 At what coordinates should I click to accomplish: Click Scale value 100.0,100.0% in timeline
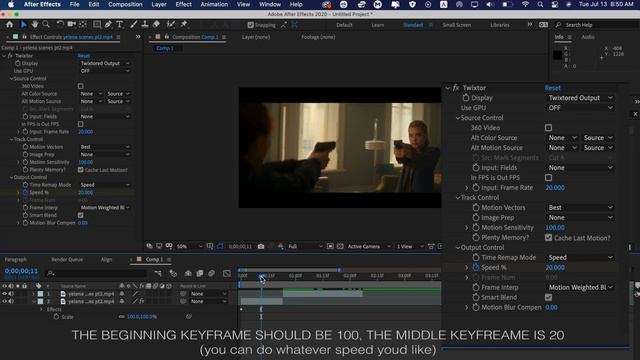(142, 317)
